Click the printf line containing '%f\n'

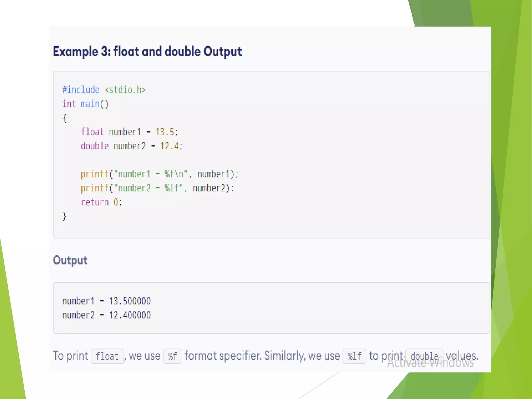tap(159, 174)
